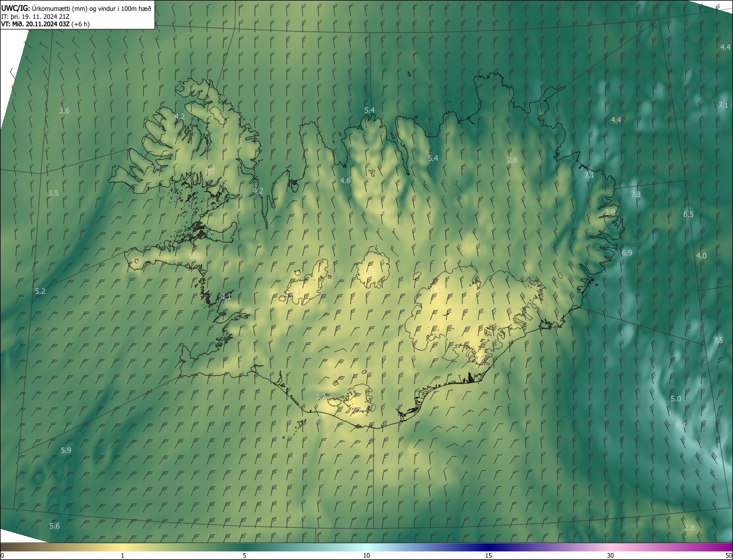
Task: Click the 5.2 value on the map
Action: [40, 291]
